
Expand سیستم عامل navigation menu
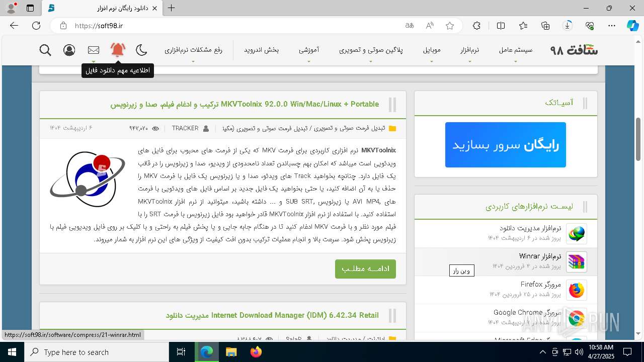(516, 50)
